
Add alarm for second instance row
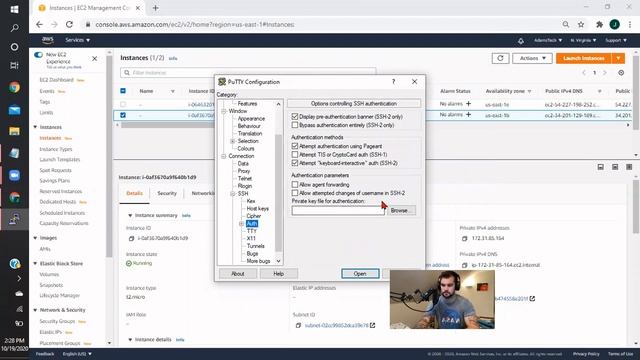tap(469, 115)
